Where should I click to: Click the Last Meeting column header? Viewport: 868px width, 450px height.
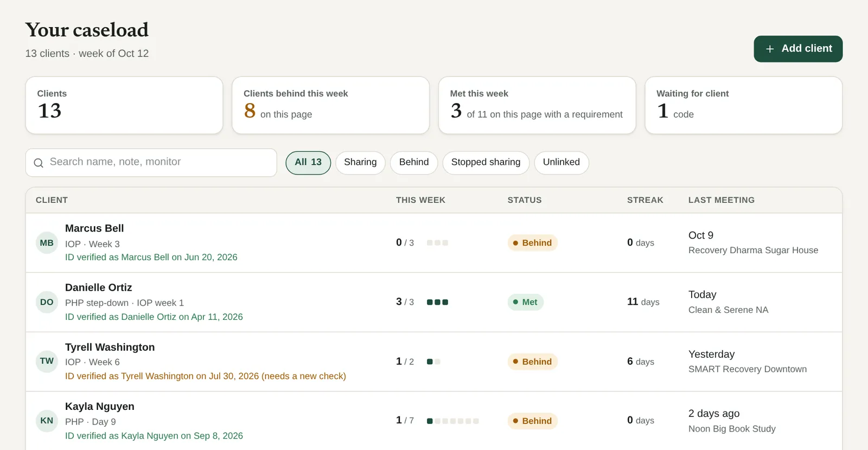tap(722, 200)
